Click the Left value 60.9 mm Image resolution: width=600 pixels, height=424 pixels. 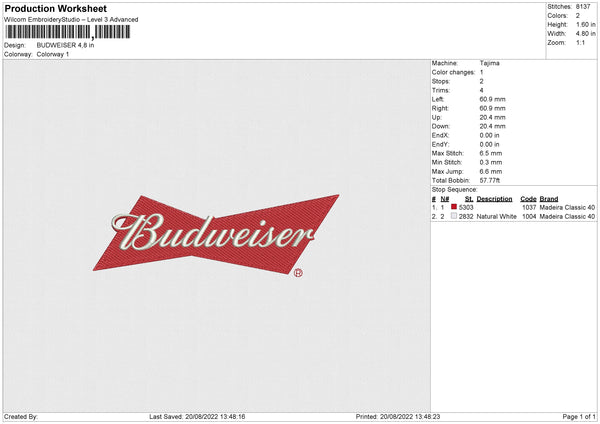click(x=492, y=99)
